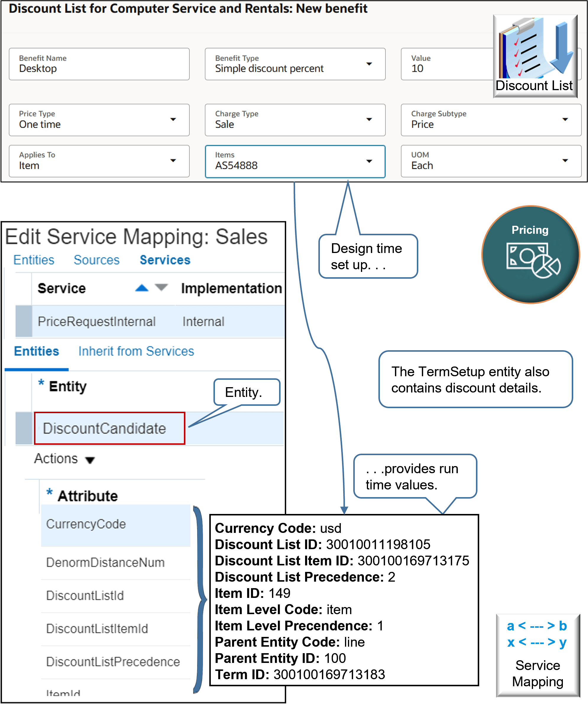Select the PriceRequestInternal row header cell
Viewport: 588px width, 704px height.
24,321
